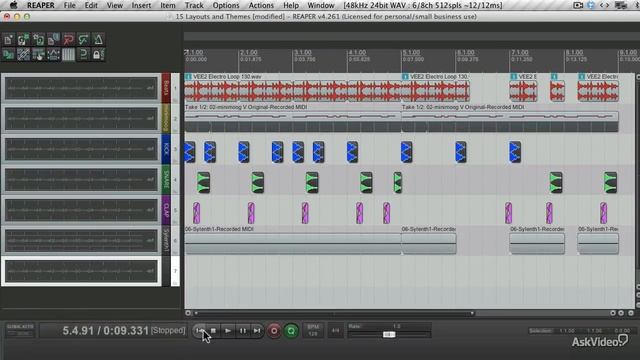Toggle the locking padlock icon
Image resolution: width=640 pixels, height=360 pixels.
98,54
